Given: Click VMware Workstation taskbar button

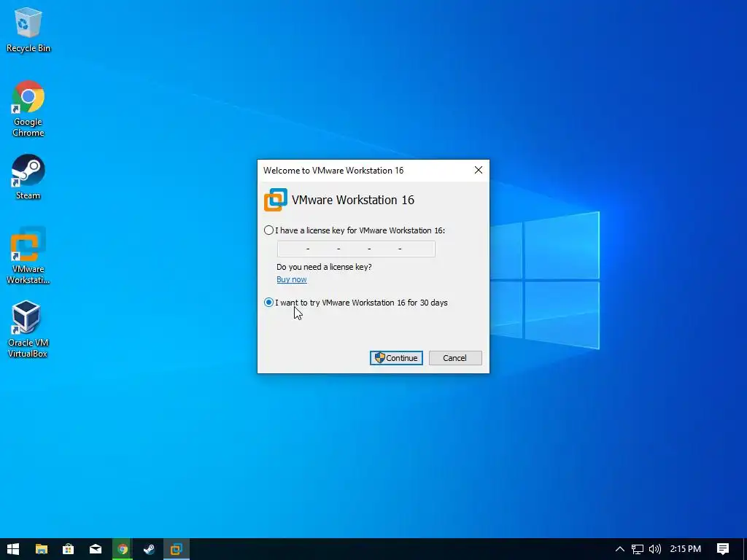Looking at the screenshot, I should 177,549.
